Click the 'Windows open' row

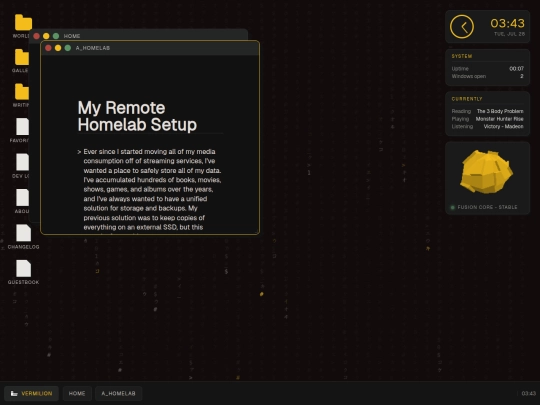coord(487,76)
